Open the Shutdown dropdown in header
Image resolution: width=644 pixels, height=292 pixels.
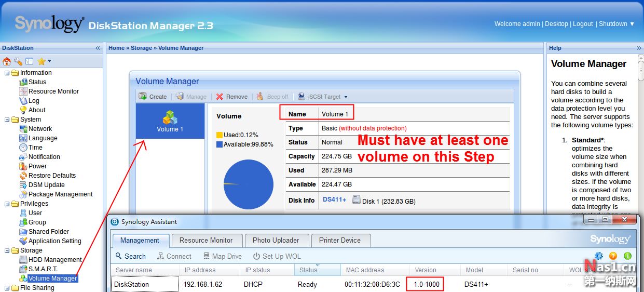click(616, 24)
